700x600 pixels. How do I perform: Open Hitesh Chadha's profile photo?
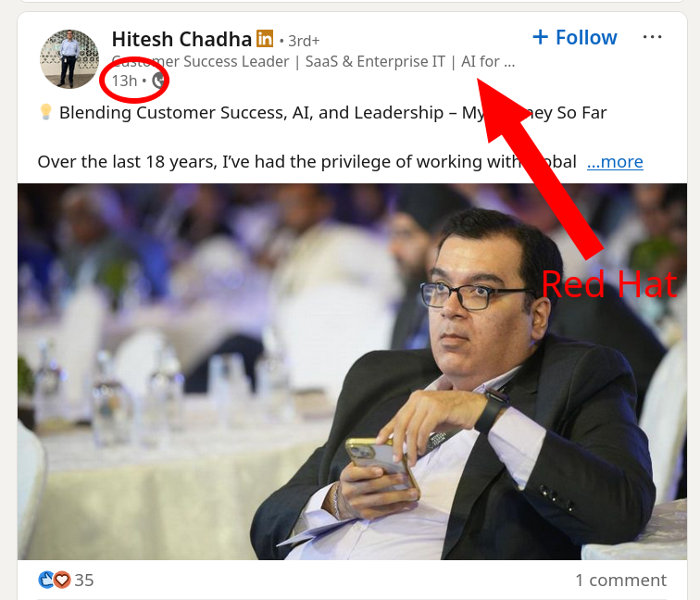tap(69, 59)
